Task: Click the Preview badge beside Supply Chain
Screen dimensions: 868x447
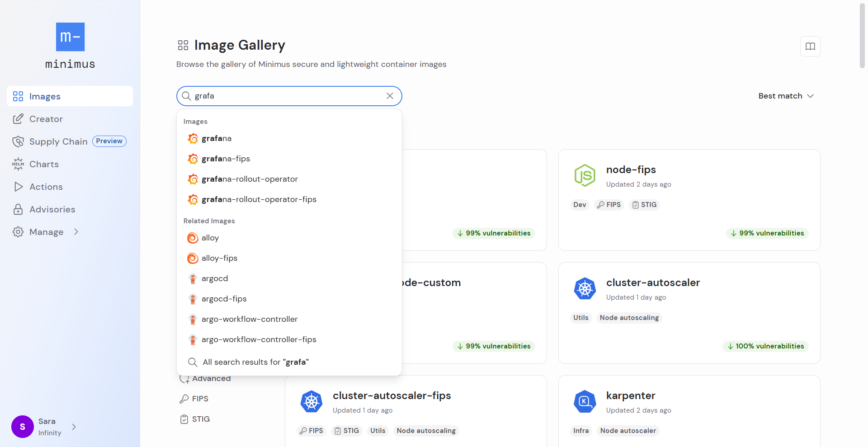Action: point(109,141)
